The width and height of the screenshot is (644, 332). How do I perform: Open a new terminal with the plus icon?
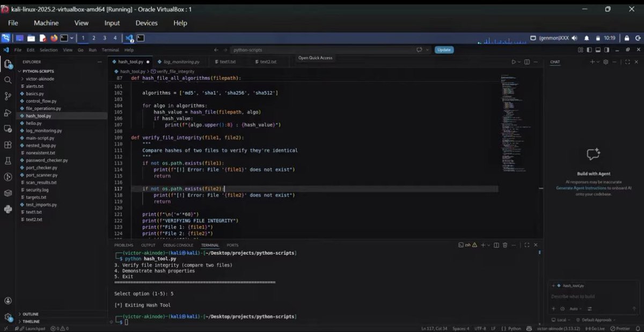pyautogui.click(x=483, y=245)
